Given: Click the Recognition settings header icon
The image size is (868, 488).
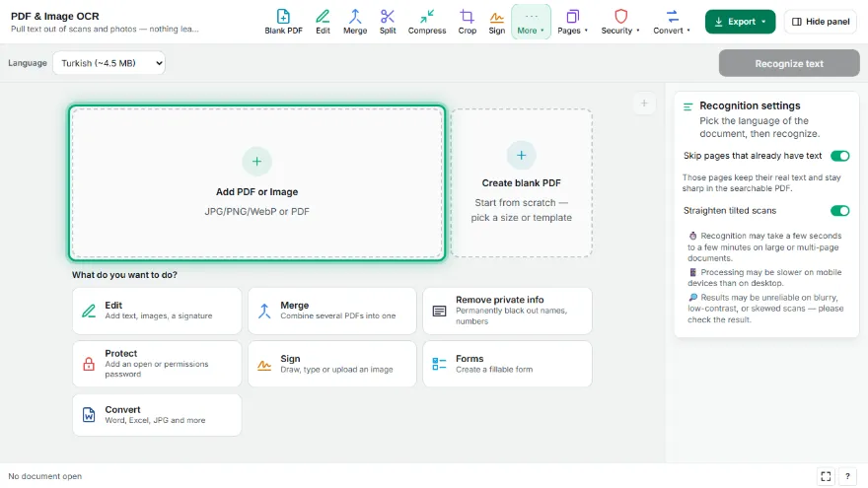Looking at the screenshot, I should [x=688, y=106].
